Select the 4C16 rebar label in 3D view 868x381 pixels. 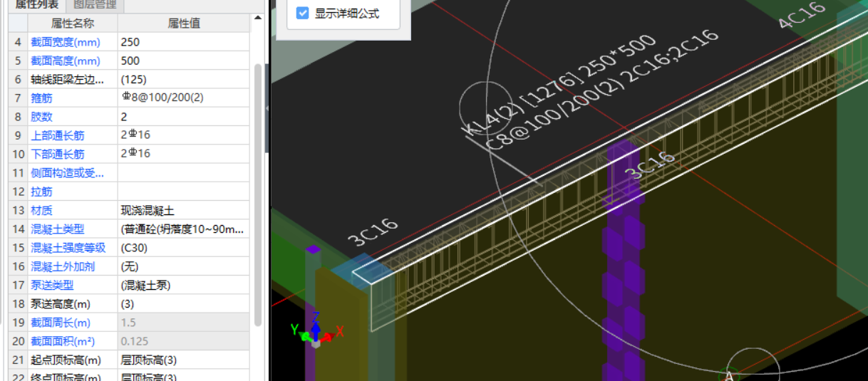point(802,16)
